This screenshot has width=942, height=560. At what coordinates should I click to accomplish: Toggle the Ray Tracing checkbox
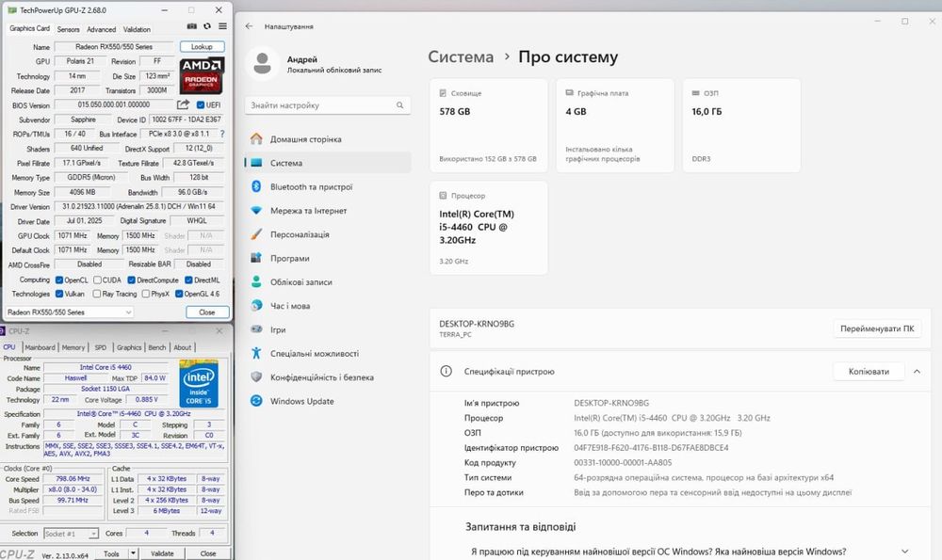97,294
